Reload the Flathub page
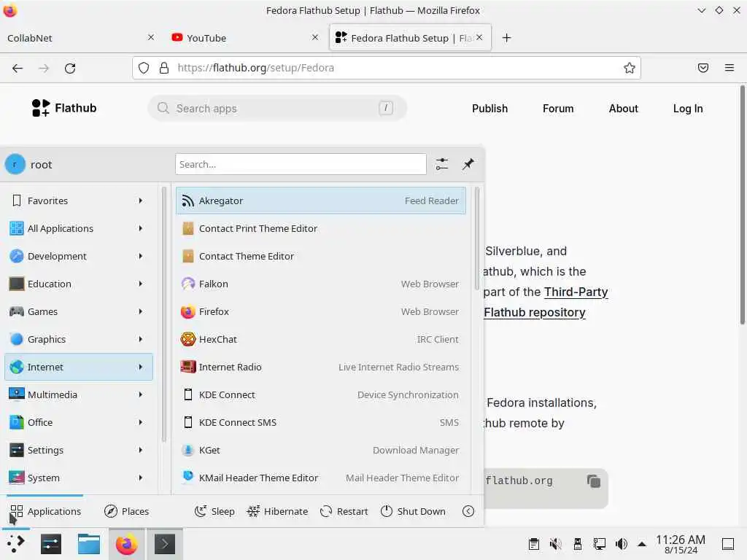Screen dimensions: 747x560 [x=70, y=68]
